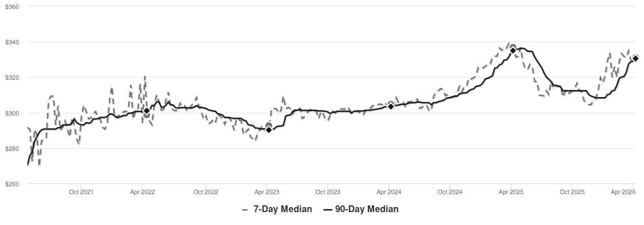The image size is (644, 225).
Task: Click the dashed line icon for 7-Day Median
Action: [245, 209]
